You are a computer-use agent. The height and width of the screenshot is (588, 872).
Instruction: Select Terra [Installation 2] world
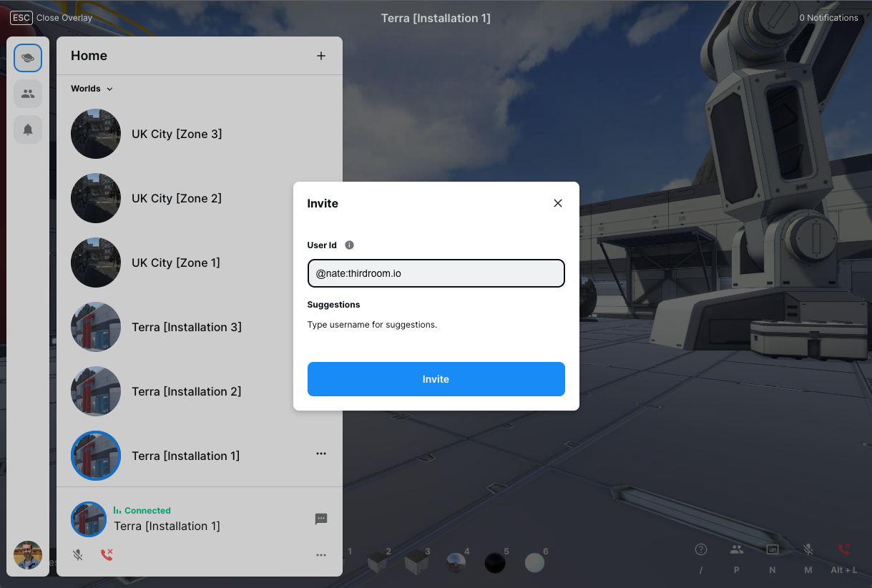186,391
